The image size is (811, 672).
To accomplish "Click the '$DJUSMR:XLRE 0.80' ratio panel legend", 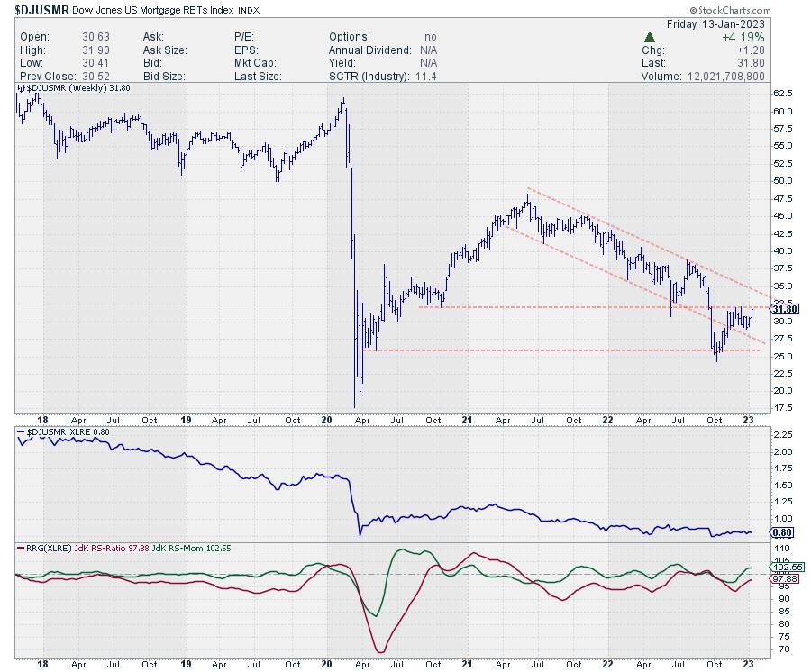I will pyautogui.click(x=63, y=431).
